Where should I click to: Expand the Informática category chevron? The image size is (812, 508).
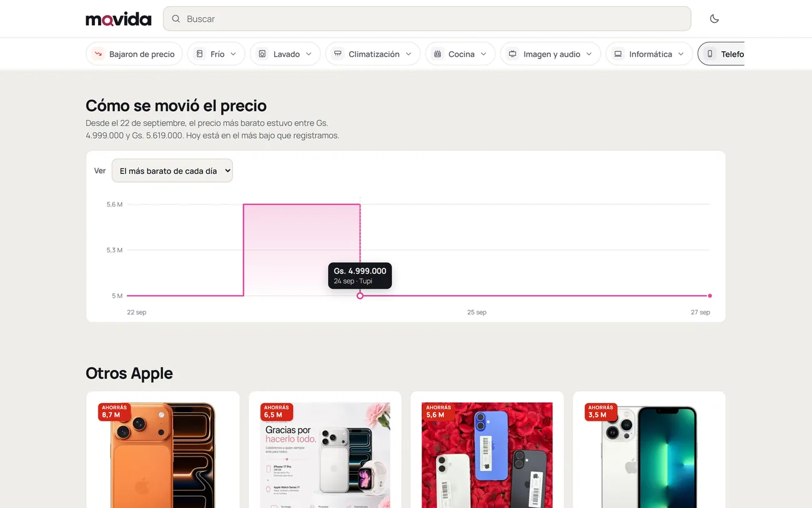click(x=681, y=54)
